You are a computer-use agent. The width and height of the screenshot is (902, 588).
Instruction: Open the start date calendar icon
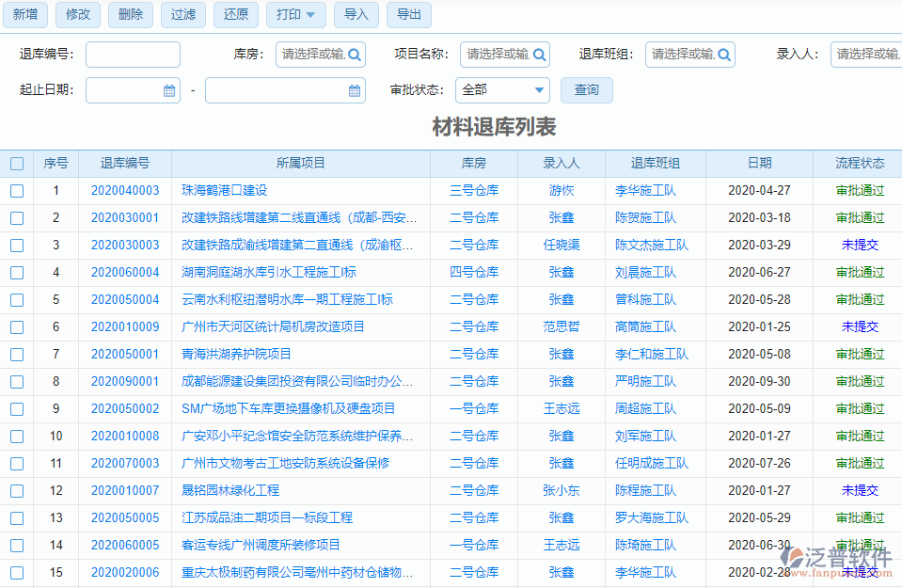pos(169,91)
